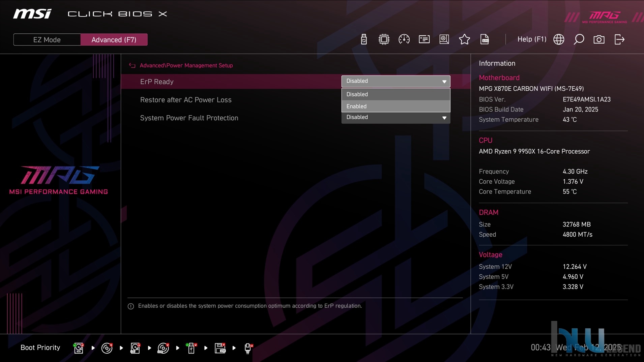
Task: Click the Motherboard section heading
Action: [x=499, y=78]
